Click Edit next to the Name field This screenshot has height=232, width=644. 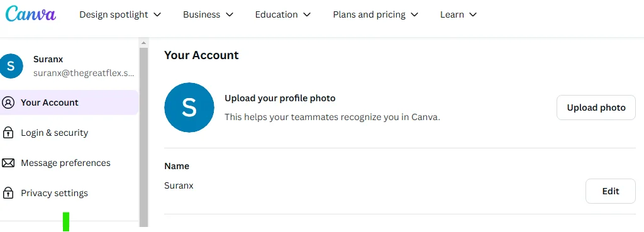coord(610,191)
